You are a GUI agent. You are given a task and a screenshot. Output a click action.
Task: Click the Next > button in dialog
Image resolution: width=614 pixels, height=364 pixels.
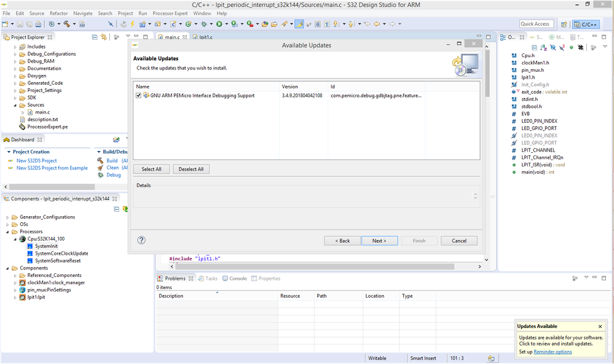pos(379,241)
